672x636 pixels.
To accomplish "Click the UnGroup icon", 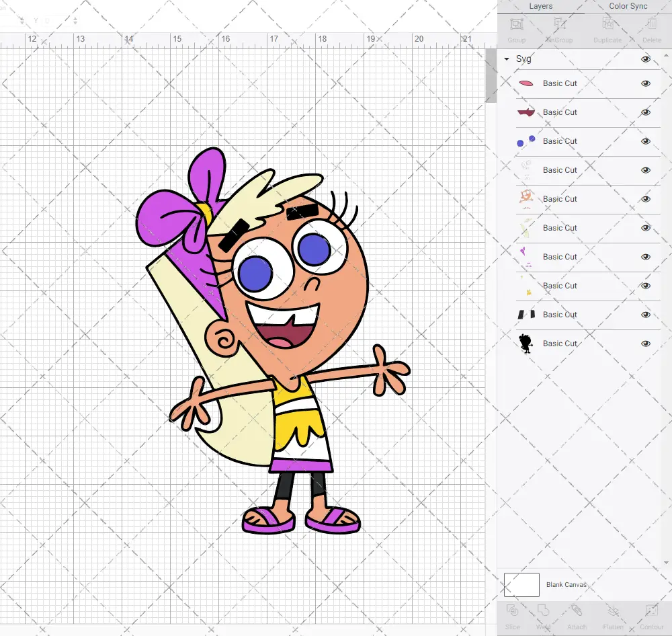I will click(x=559, y=24).
